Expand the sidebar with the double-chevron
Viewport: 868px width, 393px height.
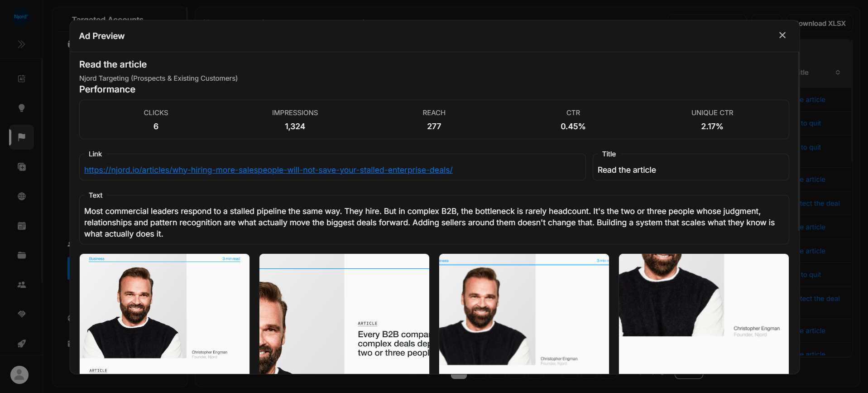pos(21,44)
